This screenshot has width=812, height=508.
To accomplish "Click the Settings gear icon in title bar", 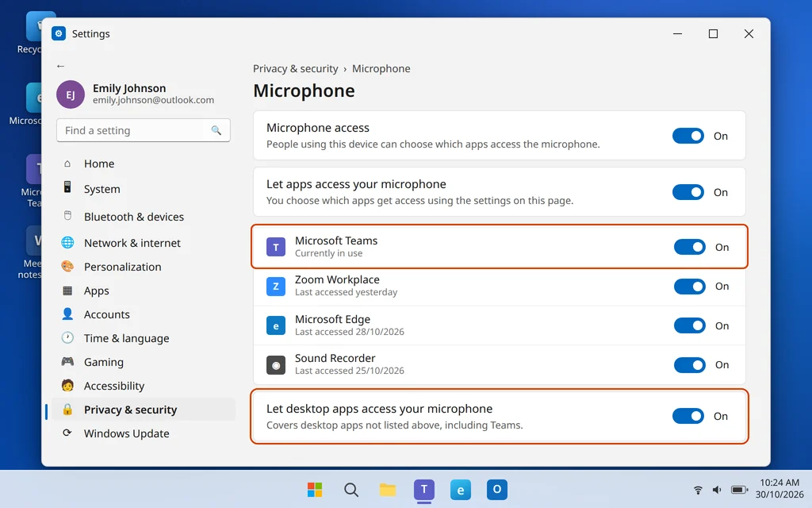I will coord(59,33).
